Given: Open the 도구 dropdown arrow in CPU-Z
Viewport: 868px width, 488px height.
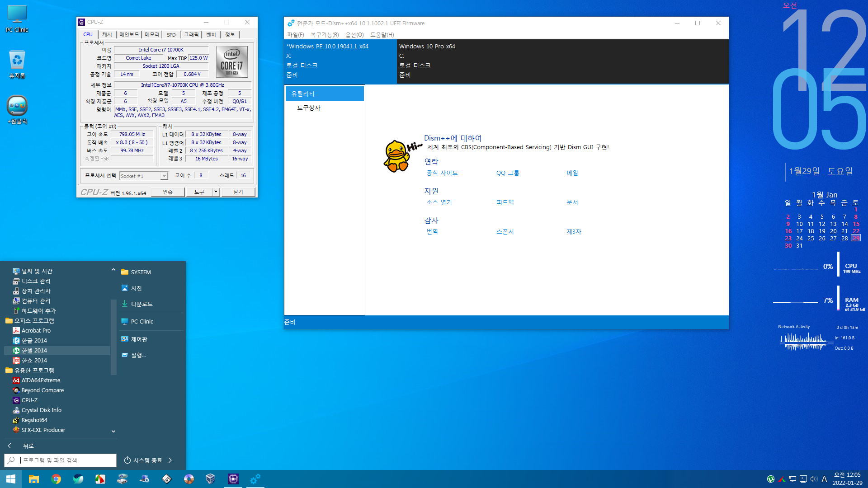Looking at the screenshot, I should tap(216, 192).
